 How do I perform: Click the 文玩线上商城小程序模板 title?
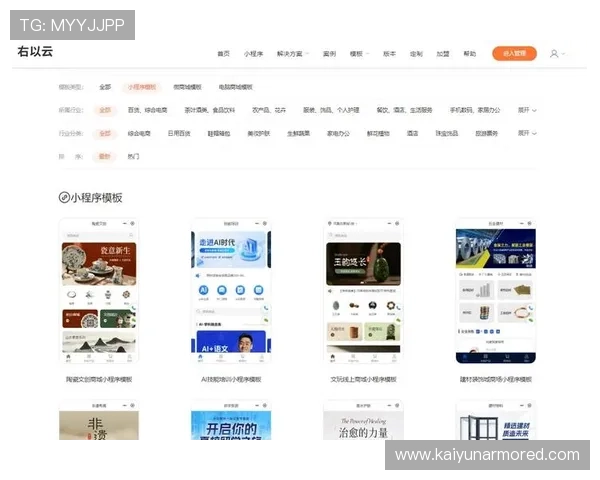point(364,379)
